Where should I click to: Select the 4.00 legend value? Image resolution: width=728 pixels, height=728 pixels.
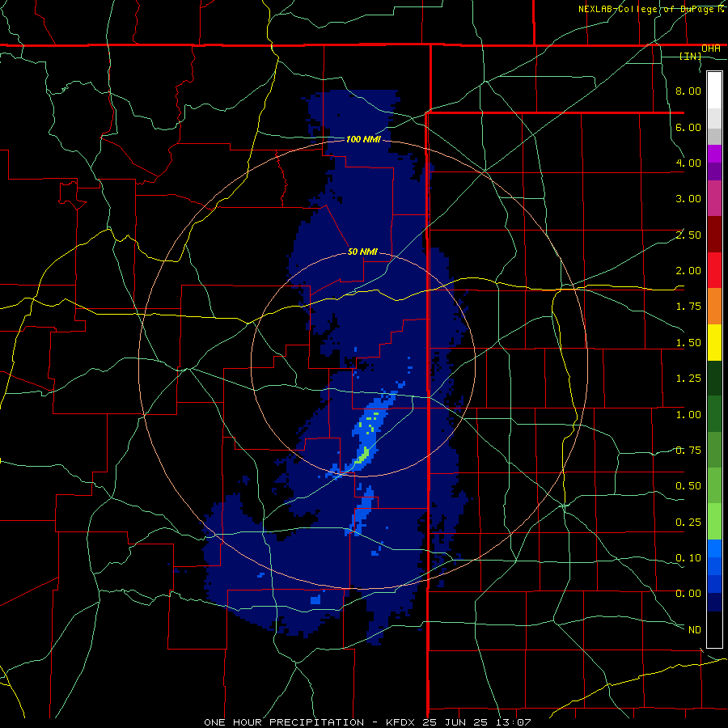tap(688, 163)
